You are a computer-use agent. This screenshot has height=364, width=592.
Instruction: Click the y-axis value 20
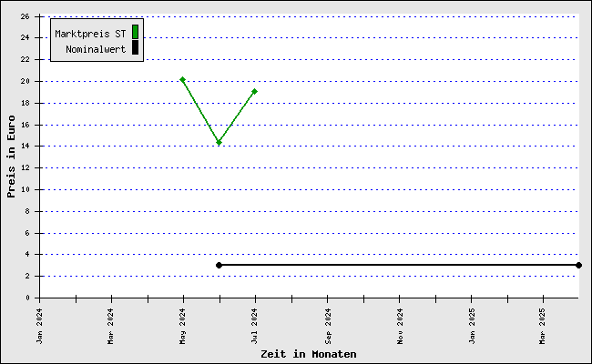click(x=25, y=82)
